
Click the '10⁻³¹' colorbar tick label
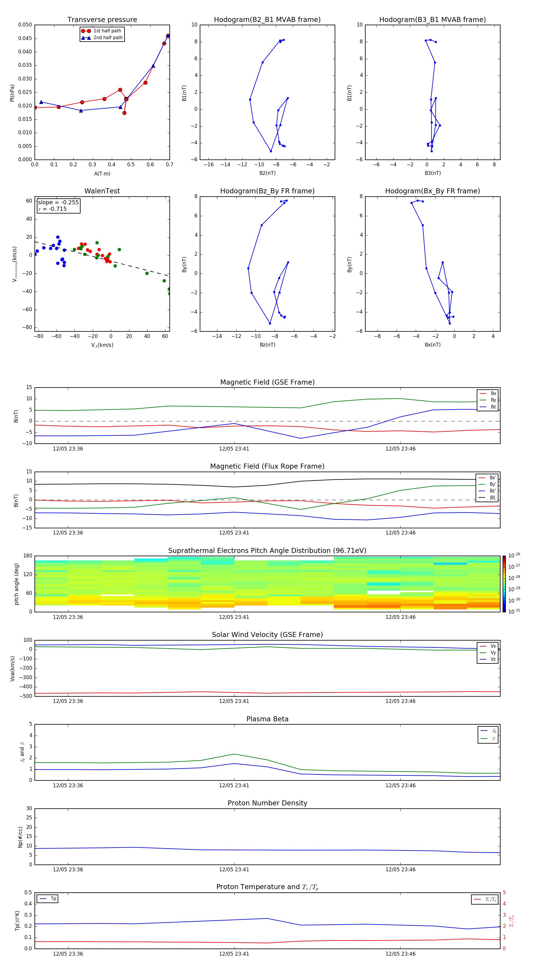tap(514, 611)
